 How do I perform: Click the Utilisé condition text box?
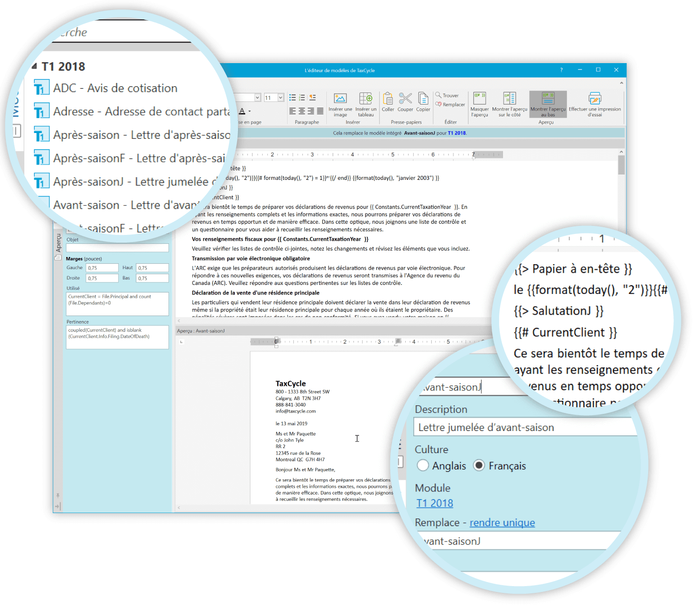[117, 304]
